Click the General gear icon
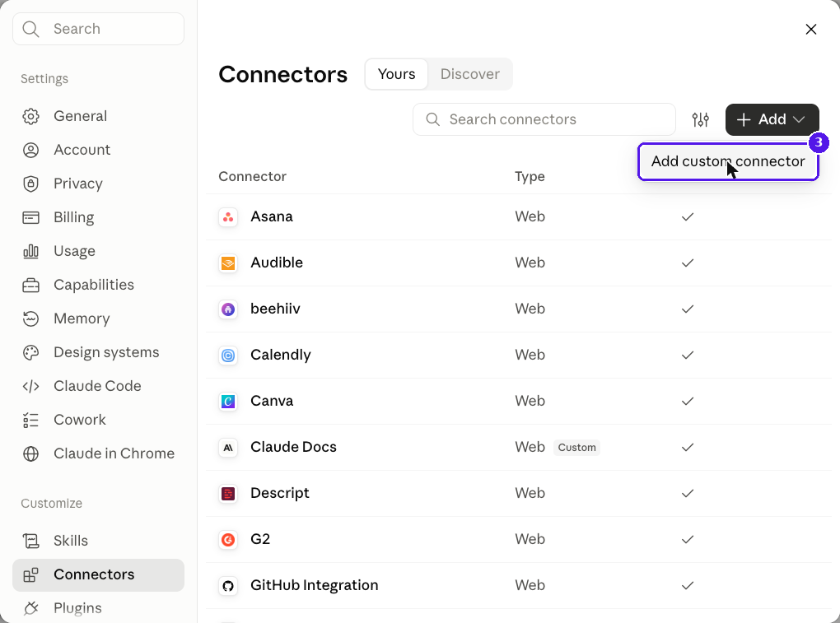The height and width of the screenshot is (623, 840). pyautogui.click(x=31, y=116)
